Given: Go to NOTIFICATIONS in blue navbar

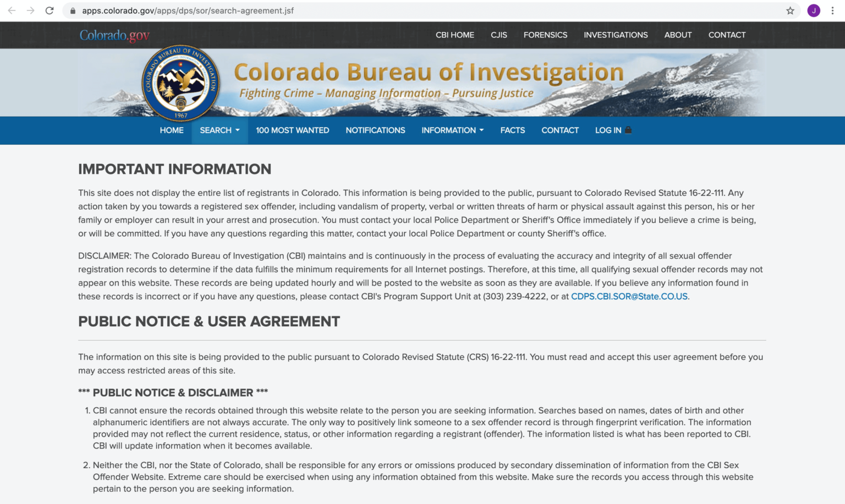Looking at the screenshot, I should point(375,130).
